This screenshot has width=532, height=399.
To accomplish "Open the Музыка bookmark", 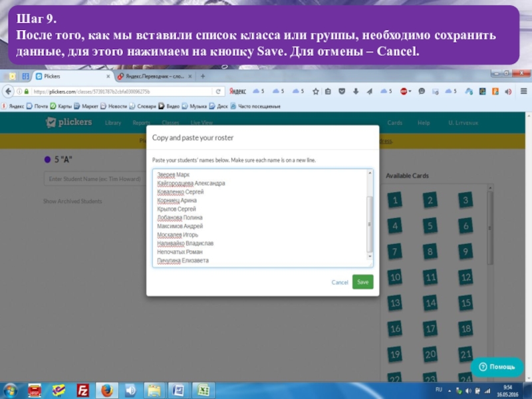I will [x=194, y=106].
